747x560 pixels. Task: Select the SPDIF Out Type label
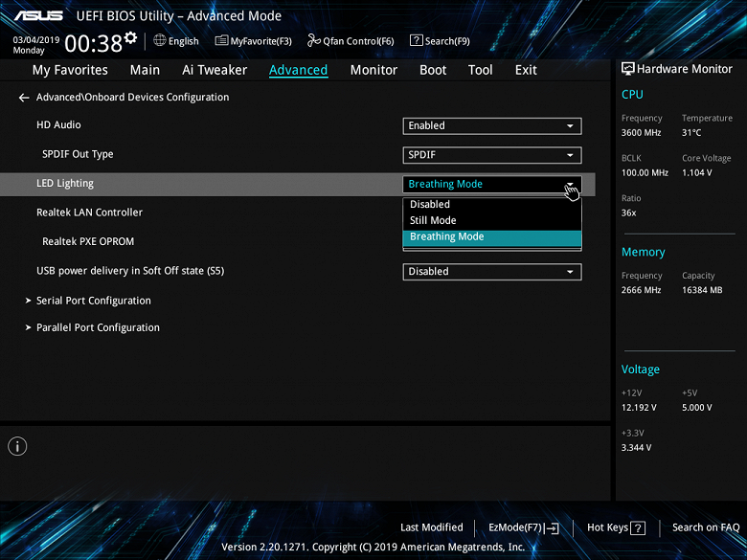pyautogui.click(x=78, y=154)
